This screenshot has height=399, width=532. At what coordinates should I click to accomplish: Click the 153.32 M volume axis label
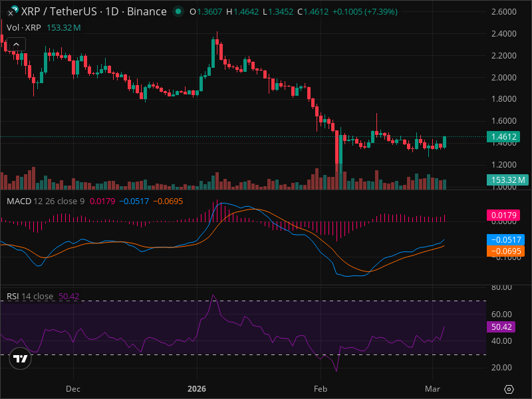coord(507,180)
